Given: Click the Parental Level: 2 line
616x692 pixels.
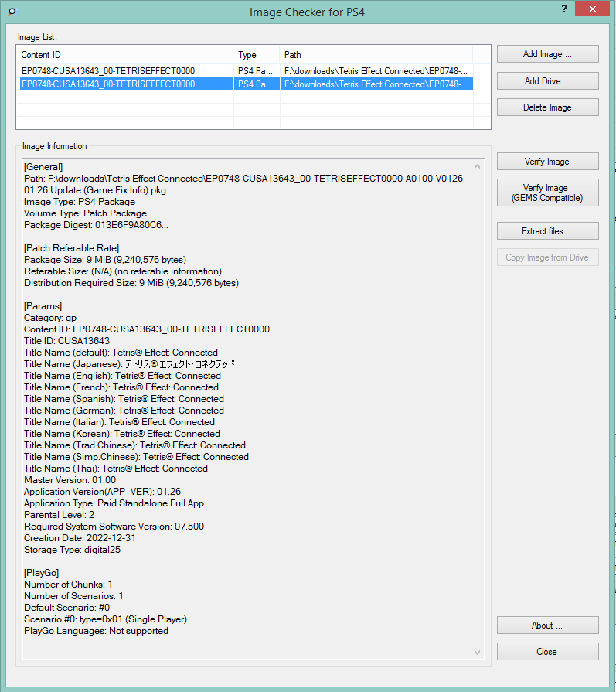Looking at the screenshot, I should coord(60,515).
